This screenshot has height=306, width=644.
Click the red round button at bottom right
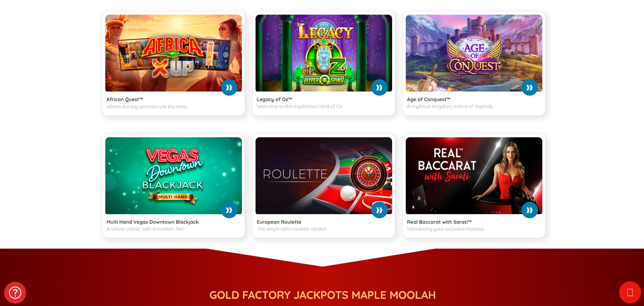[x=630, y=292]
